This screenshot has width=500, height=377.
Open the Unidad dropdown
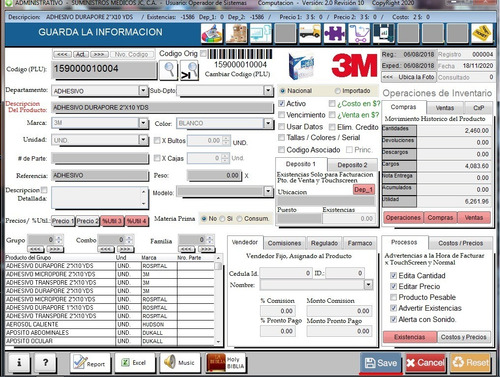[143, 140]
